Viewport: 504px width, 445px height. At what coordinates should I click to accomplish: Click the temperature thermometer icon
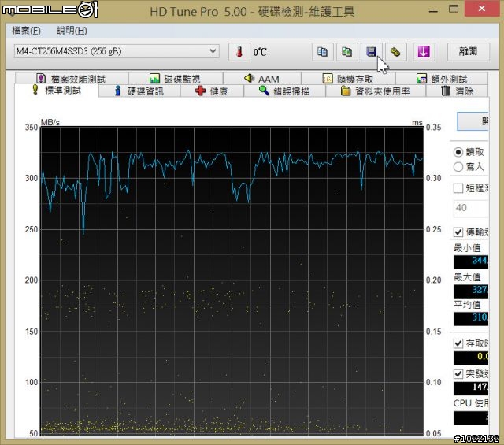pyautogui.click(x=239, y=52)
